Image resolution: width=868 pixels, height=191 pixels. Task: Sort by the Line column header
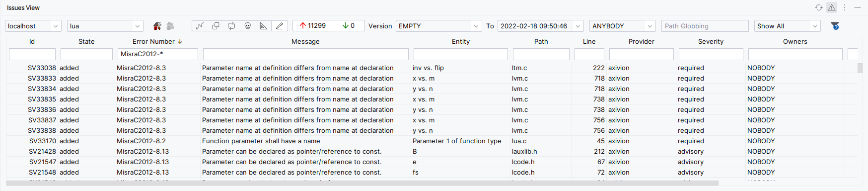pyautogui.click(x=589, y=41)
